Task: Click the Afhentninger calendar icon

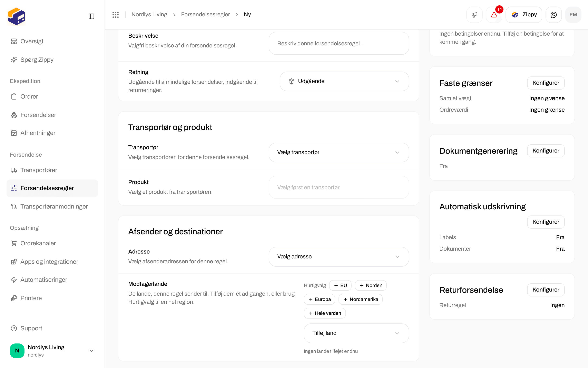Action: (x=14, y=133)
